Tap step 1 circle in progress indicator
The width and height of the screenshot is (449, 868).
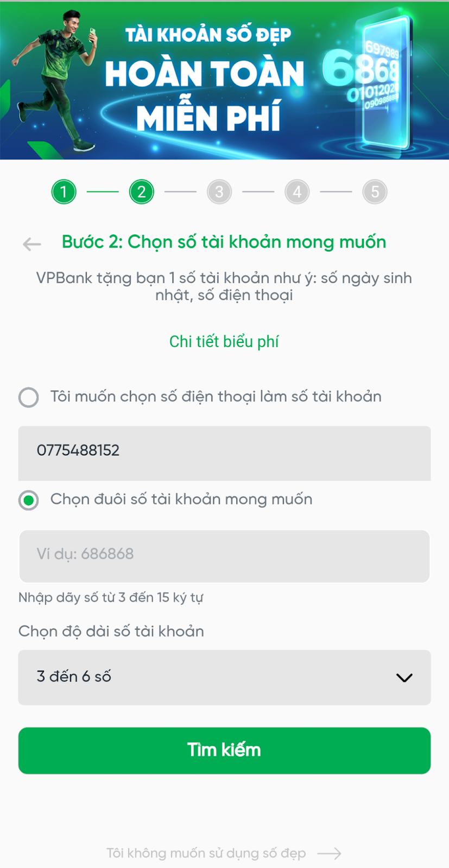pyautogui.click(x=64, y=192)
